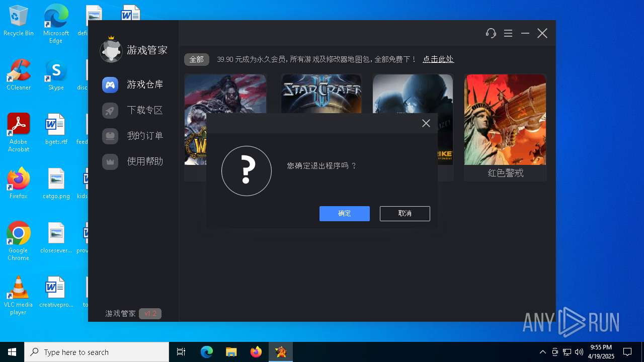The image size is (644, 362).
Task: Open Firefox desktop shortcut
Action: pos(19,184)
